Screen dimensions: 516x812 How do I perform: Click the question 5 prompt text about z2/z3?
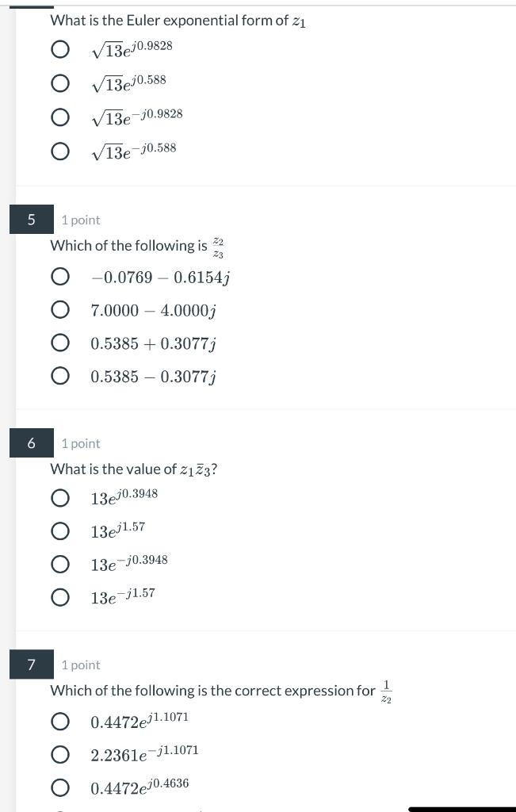click(135, 247)
